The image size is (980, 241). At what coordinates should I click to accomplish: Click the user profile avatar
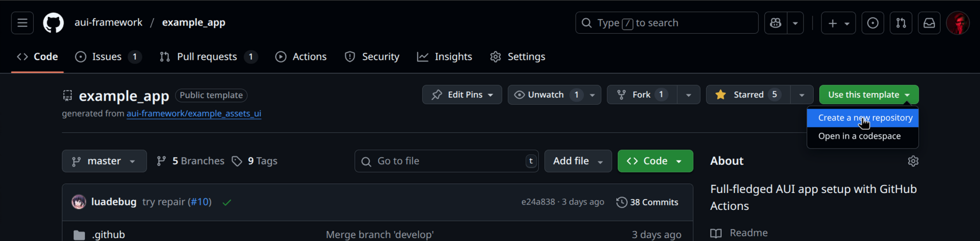pyautogui.click(x=957, y=23)
